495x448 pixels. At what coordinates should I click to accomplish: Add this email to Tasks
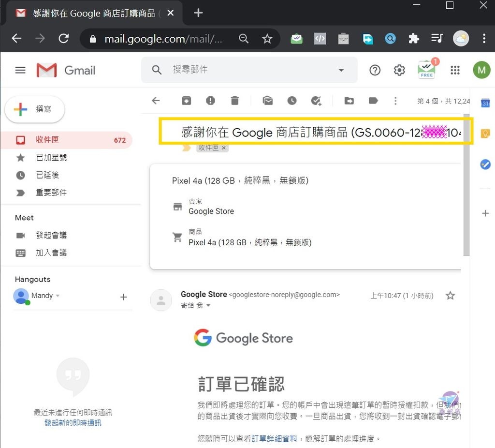[x=316, y=101]
